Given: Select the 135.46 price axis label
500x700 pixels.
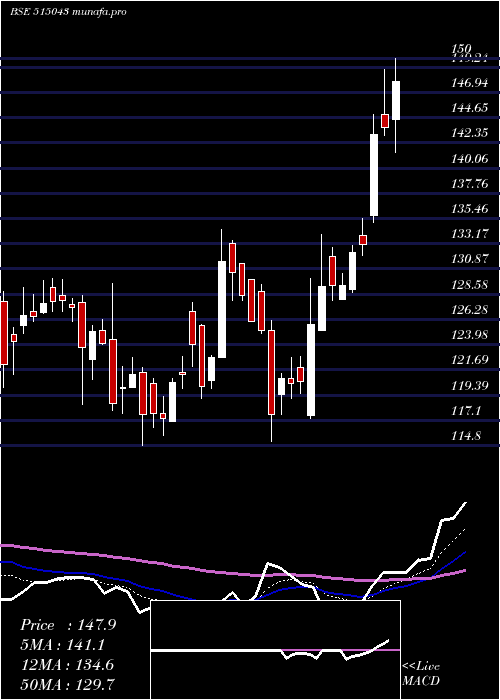Looking at the screenshot, I should (470, 208).
